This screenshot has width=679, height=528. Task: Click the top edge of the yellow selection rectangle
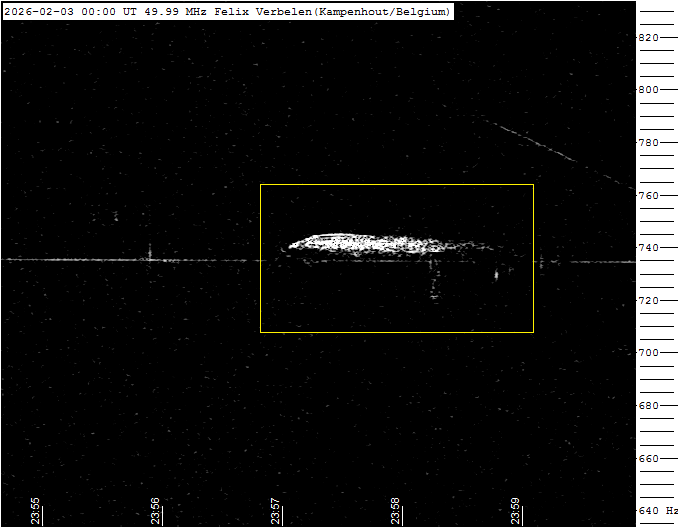pos(396,184)
